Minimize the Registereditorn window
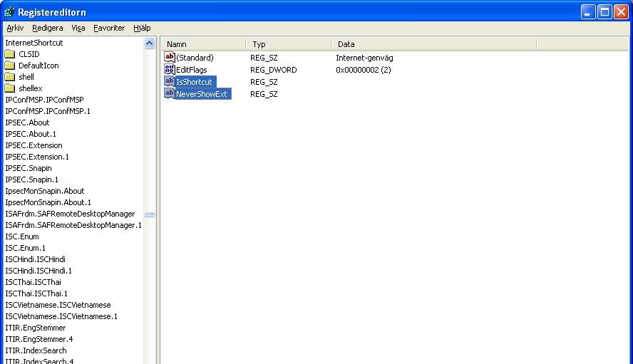Screen dimensions: 633x364 tap(588, 12)
